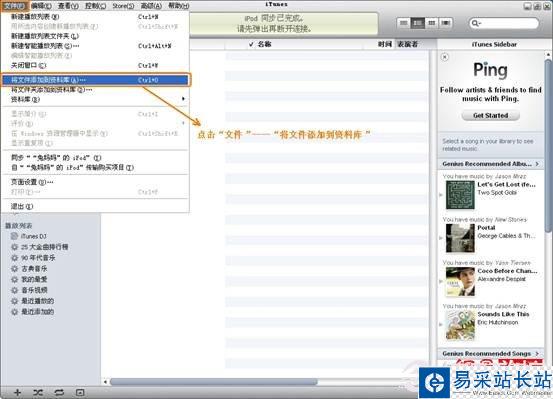Switch to grid view icon

431,23
